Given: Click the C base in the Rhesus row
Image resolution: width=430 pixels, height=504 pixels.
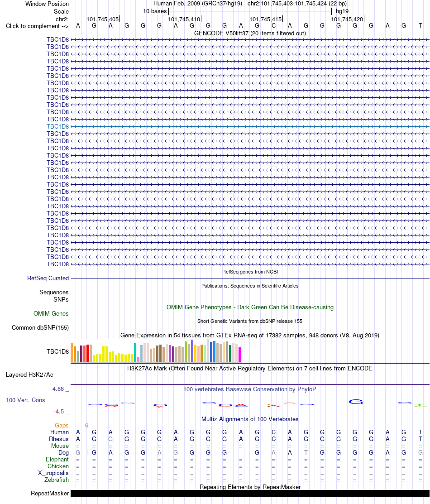Looking at the screenshot, I should point(273,439).
